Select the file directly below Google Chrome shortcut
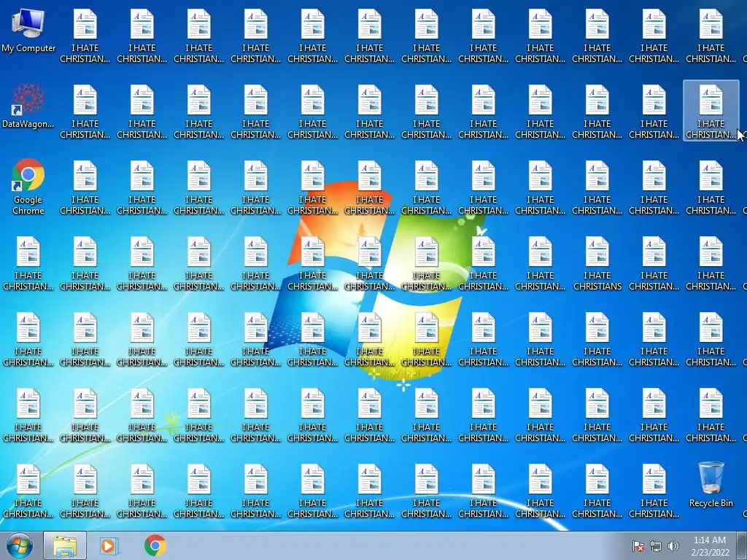Screen dimensions: 747x560 [x=28, y=264]
